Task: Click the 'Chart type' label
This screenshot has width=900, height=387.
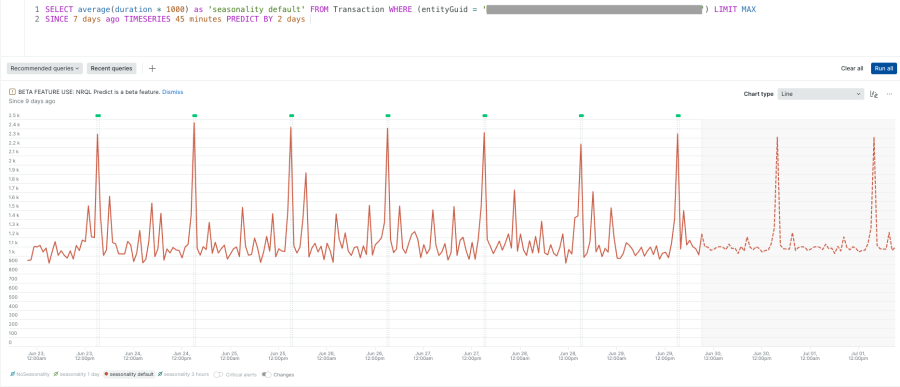Action: pos(759,94)
